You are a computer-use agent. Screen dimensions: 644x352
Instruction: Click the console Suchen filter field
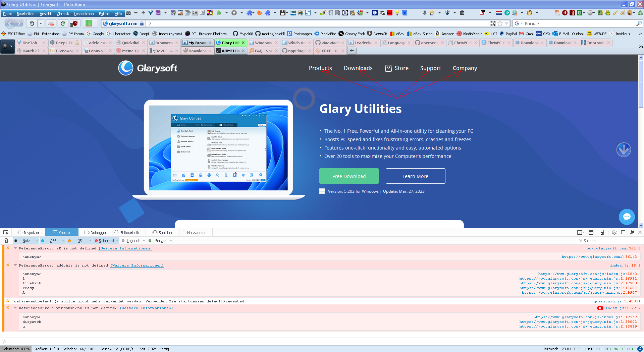(x=609, y=241)
